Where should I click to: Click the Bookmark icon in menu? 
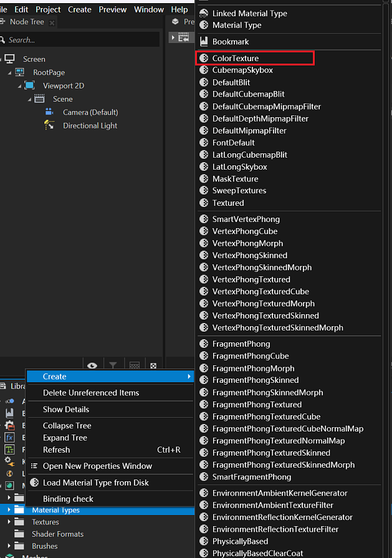[x=204, y=42]
